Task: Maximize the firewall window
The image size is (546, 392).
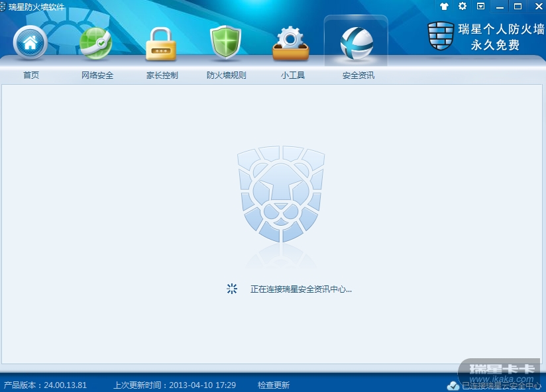Action: 518,6
